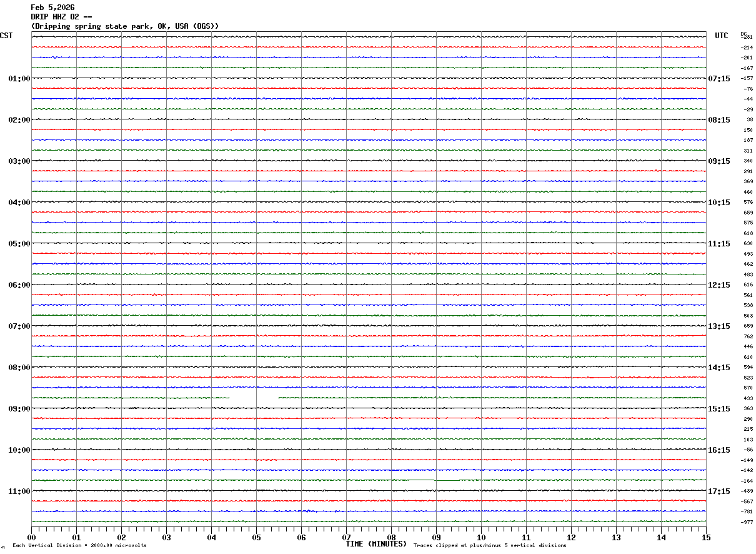This screenshot has width=756, height=554.
Task: Click minute tick label '10' on time axis
Action: [x=481, y=538]
